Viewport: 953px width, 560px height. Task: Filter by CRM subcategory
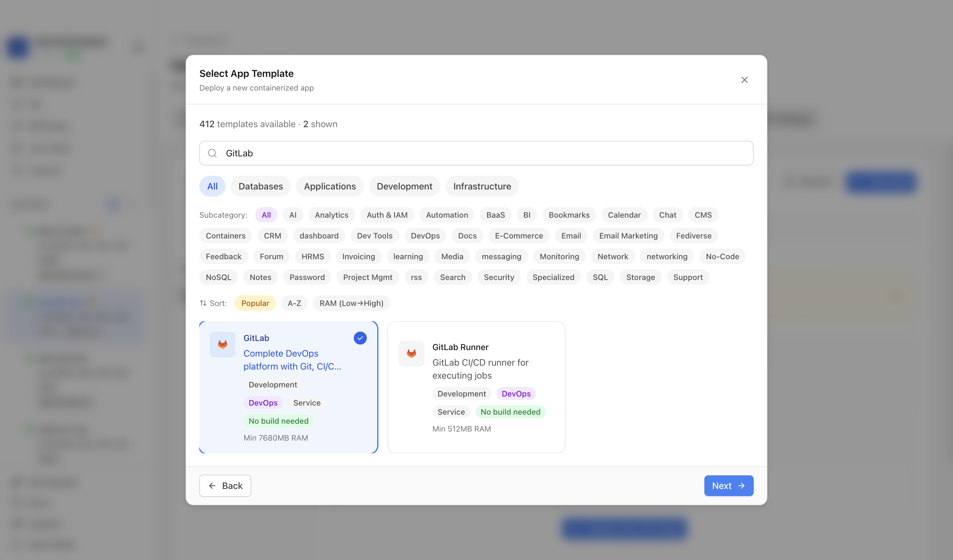pyautogui.click(x=272, y=236)
